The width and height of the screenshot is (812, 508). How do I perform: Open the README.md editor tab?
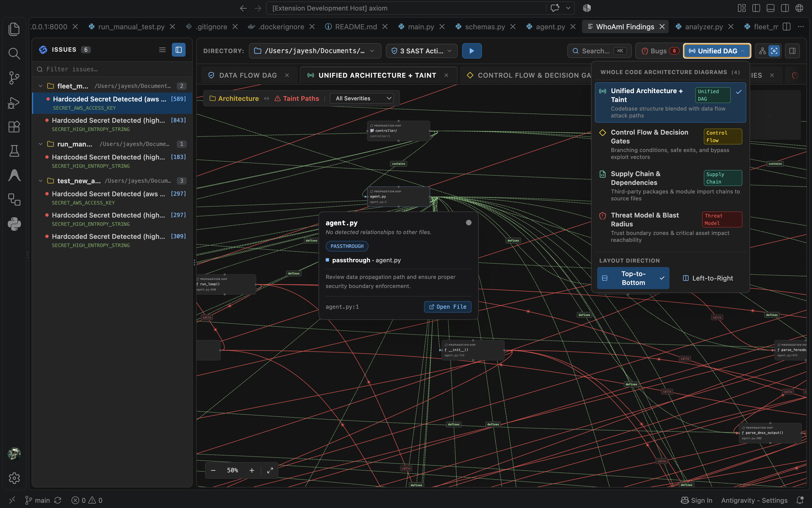click(x=356, y=27)
